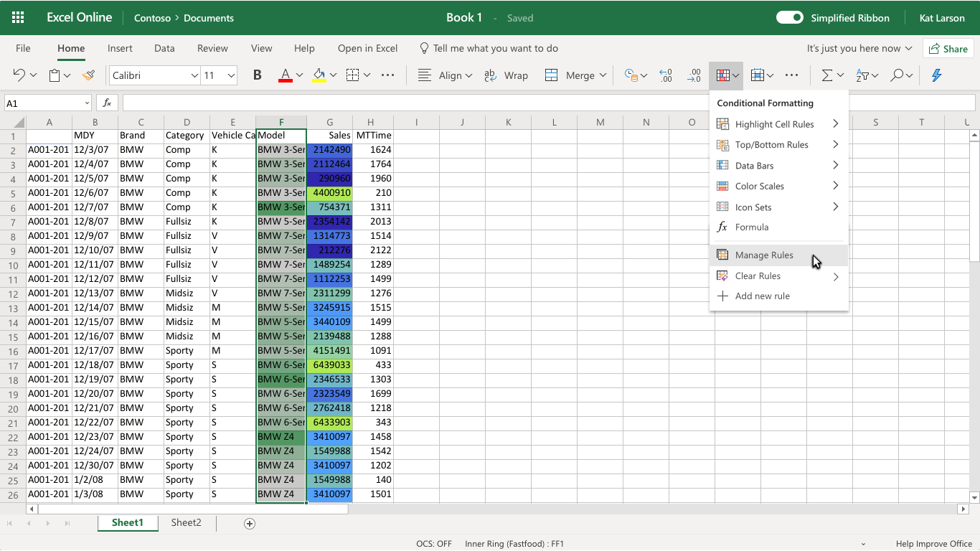This screenshot has height=551, width=980.
Task: Open the font size 11 dropdown
Action: pos(231,75)
